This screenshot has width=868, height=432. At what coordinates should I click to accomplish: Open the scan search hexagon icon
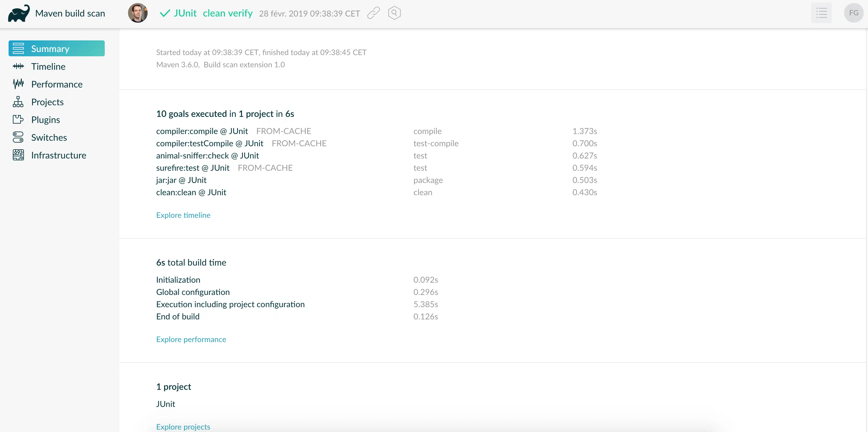394,13
